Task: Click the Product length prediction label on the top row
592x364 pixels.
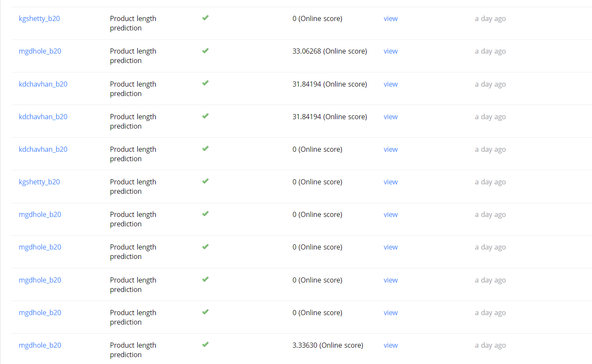Action: coord(133,23)
